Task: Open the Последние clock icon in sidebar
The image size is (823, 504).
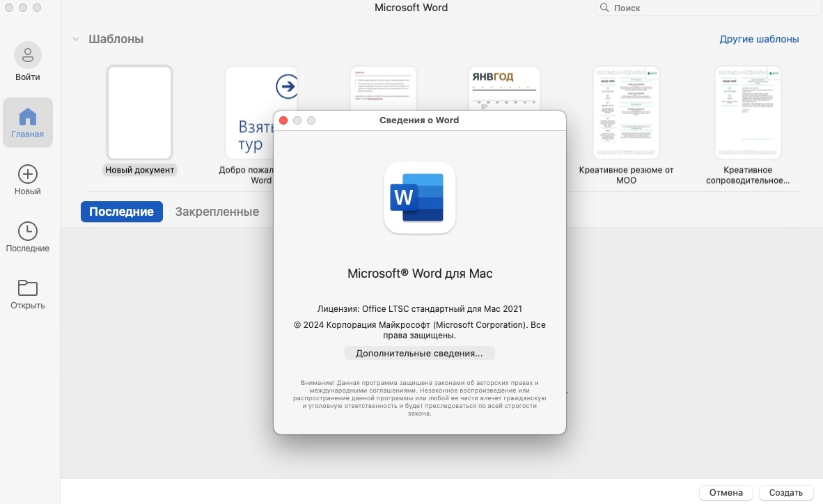Action: point(28,231)
